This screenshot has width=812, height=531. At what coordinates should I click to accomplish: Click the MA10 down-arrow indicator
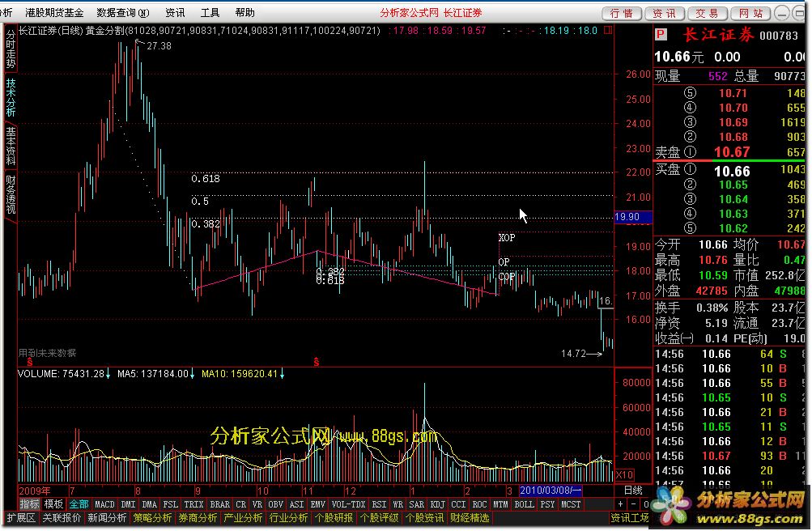pyautogui.click(x=283, y=374)
